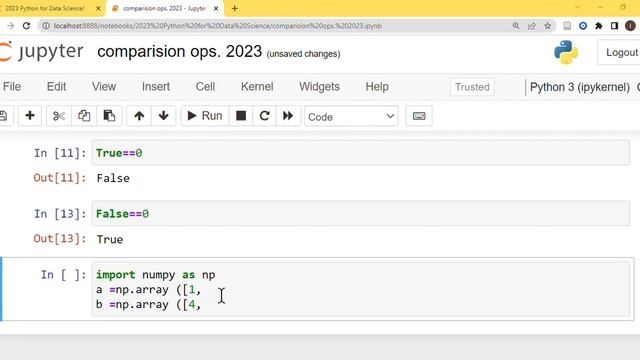
Task: Open a new browser tab
Action: click(235, 8)
